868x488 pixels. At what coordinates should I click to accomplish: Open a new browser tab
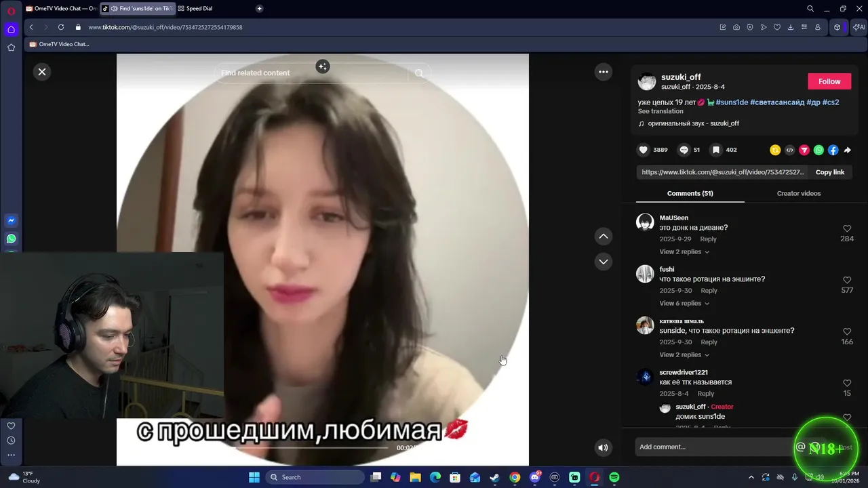259,9
